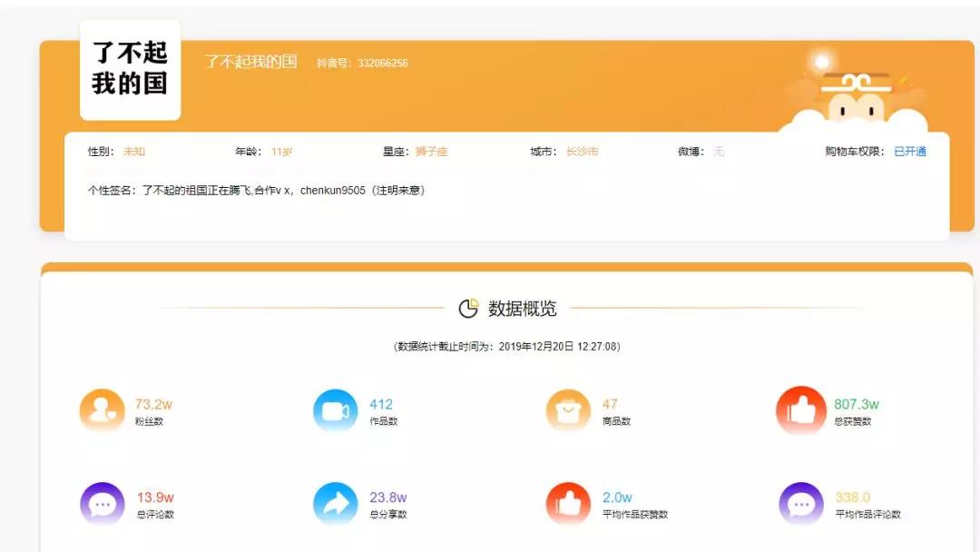Click the 平均作品评论数 speech bubble icon
Image resolution: width=980 pixels, height=552 pixels.
[800, 502]
